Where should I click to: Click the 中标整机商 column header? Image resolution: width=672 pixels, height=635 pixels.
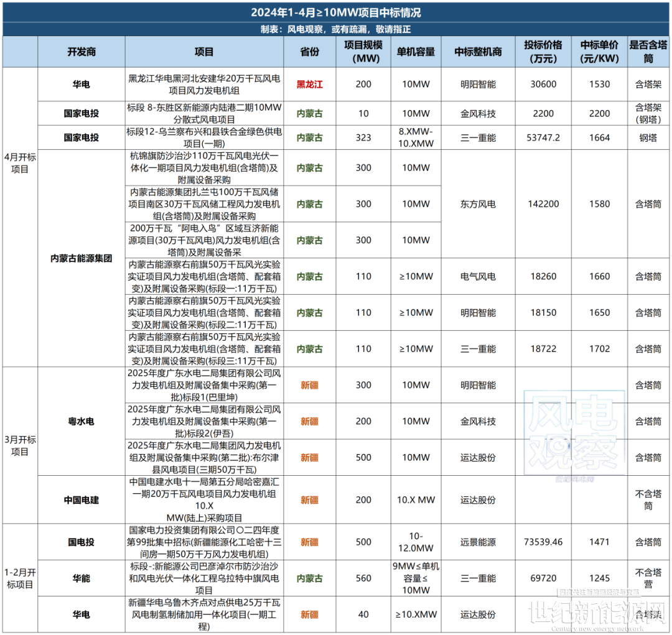point(478,52)
